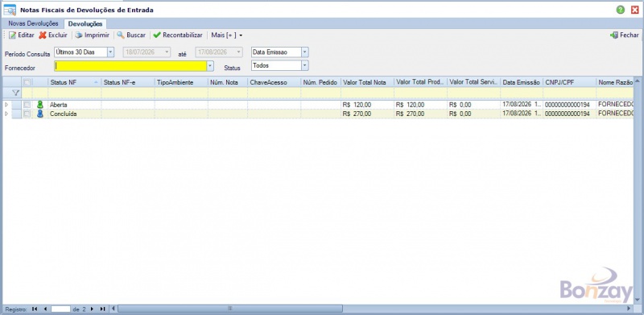Screen dimensions: 644x315
Task: Check the Concluida row checkbox
Action: pos(27,114)
